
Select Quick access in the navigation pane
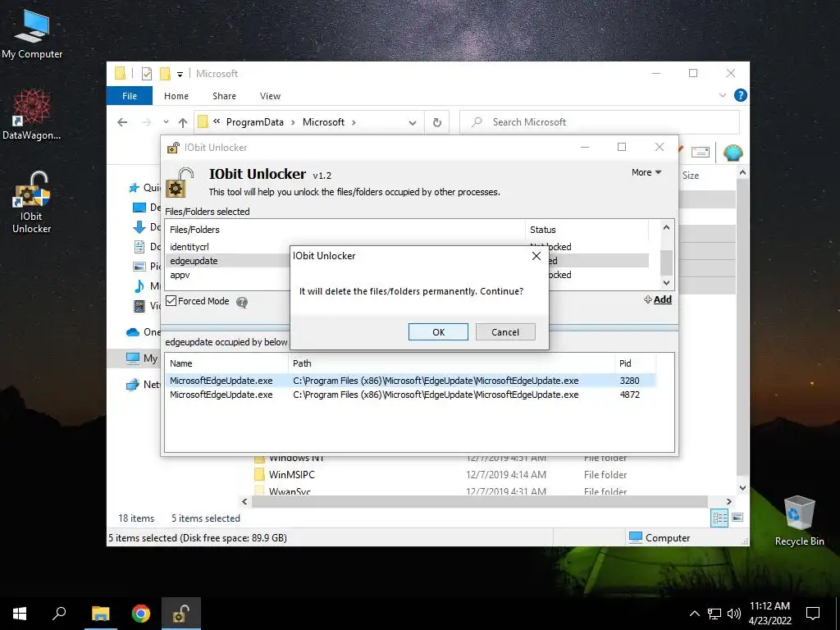[144, 188]
